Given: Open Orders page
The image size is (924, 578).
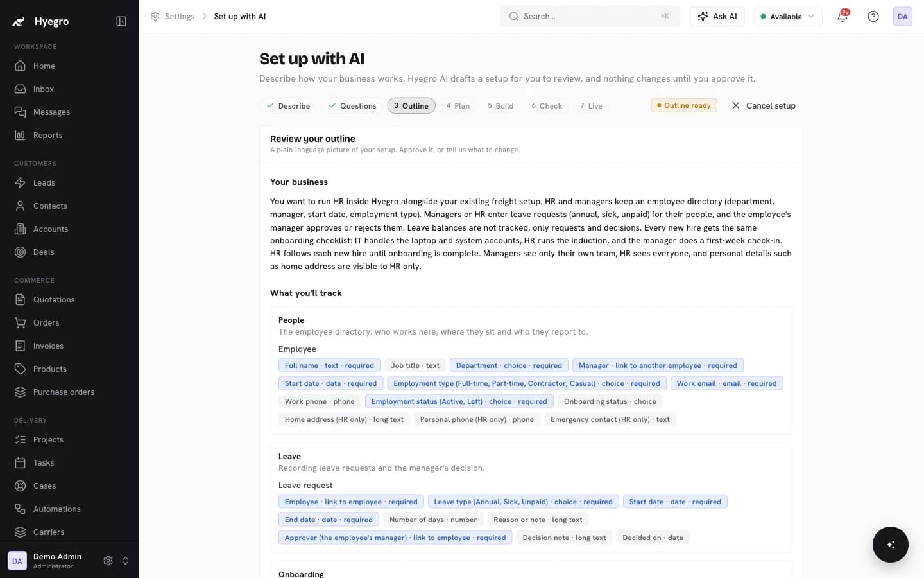Looking at the screenshot, I should 69,322.
